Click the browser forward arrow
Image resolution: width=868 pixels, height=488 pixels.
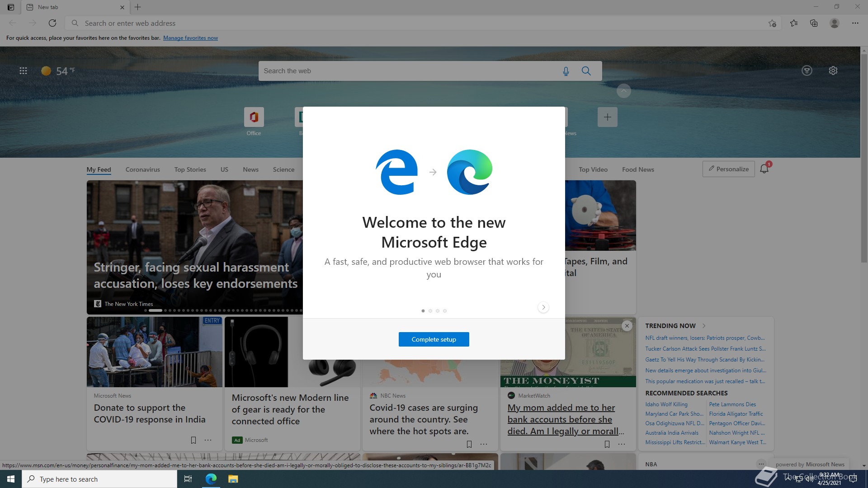click(33, 23)
